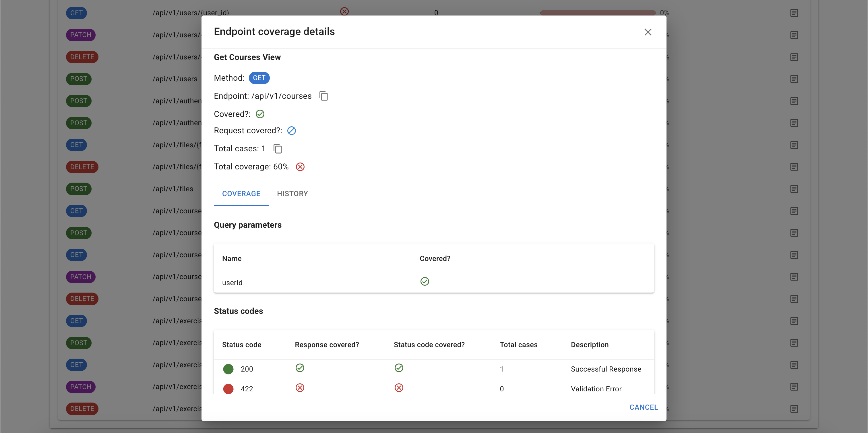Click the green 200 status color dot
Image resolution: width=868 pixels, height=433 pixels.
pyautogui.click(x=228, y=369)
